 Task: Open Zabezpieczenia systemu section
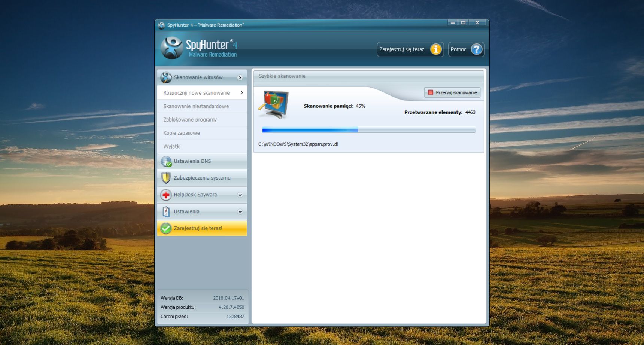202,178
